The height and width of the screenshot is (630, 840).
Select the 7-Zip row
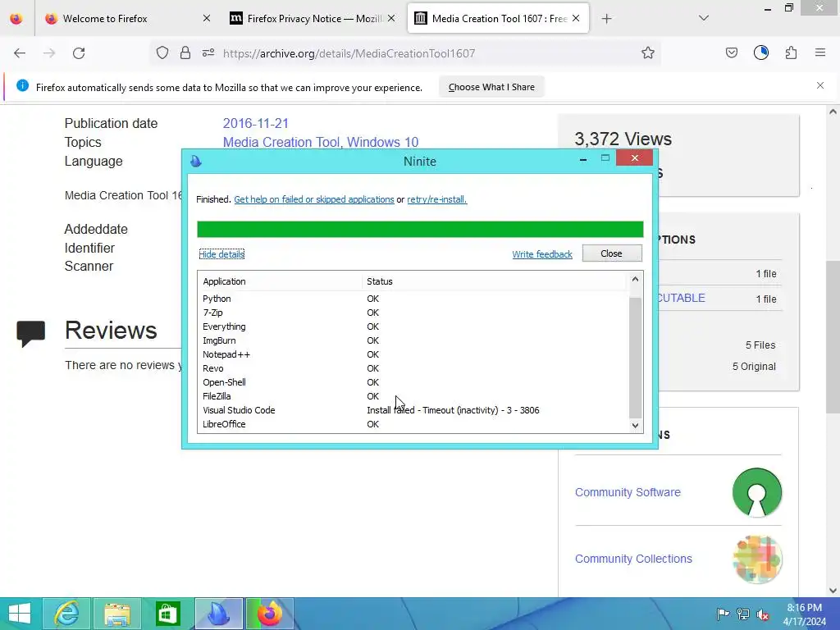click(413, 313)
